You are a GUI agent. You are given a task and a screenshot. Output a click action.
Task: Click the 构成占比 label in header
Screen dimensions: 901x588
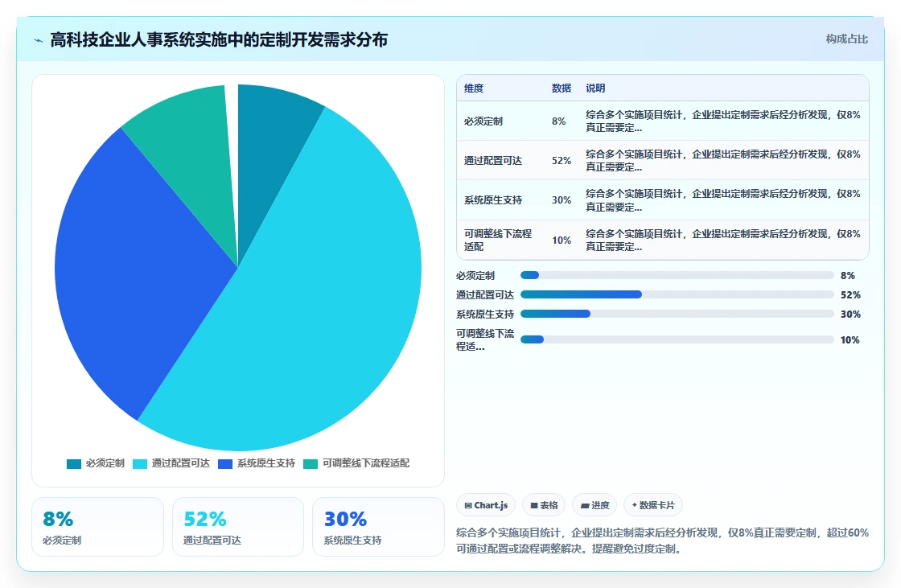click(846, 39)
